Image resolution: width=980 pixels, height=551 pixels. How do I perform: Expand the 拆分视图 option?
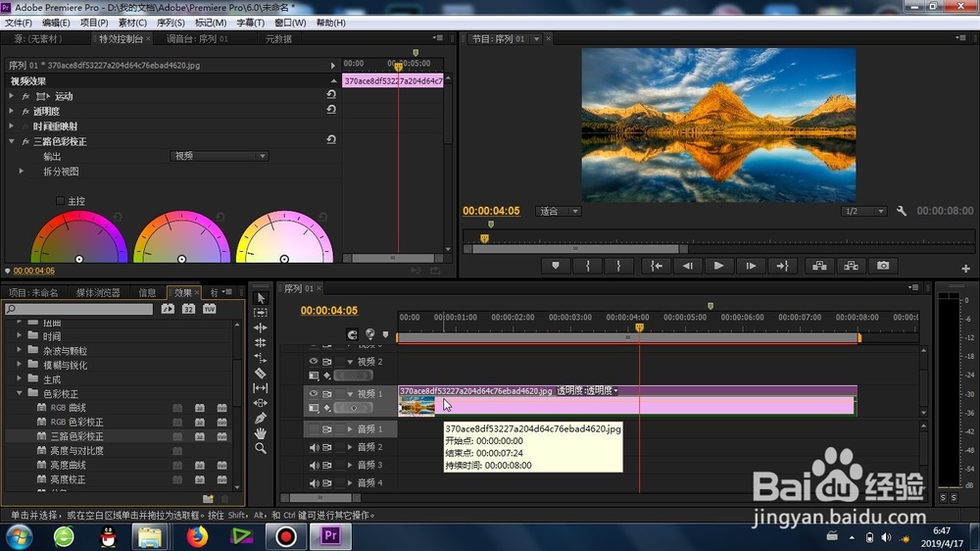(22, 171)
